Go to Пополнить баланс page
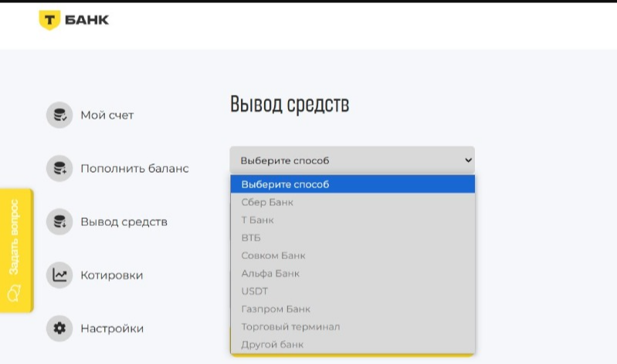 tap(134, 168)
